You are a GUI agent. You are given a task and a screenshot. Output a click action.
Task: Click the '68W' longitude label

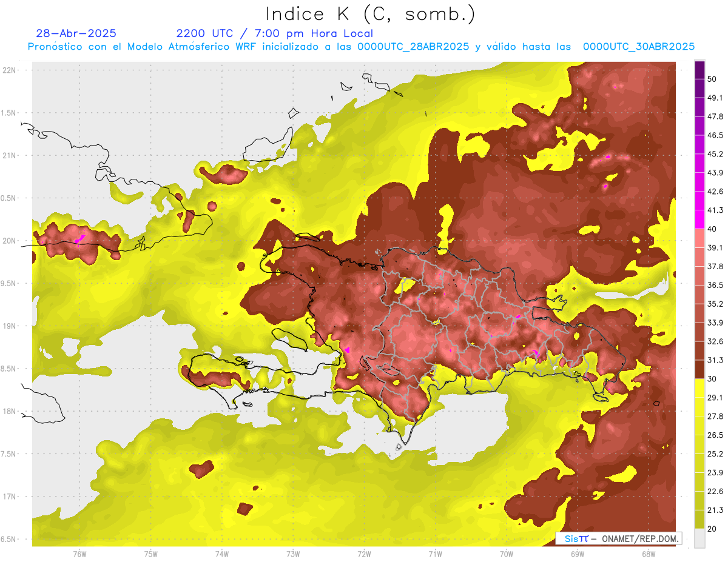pos(648,554)
